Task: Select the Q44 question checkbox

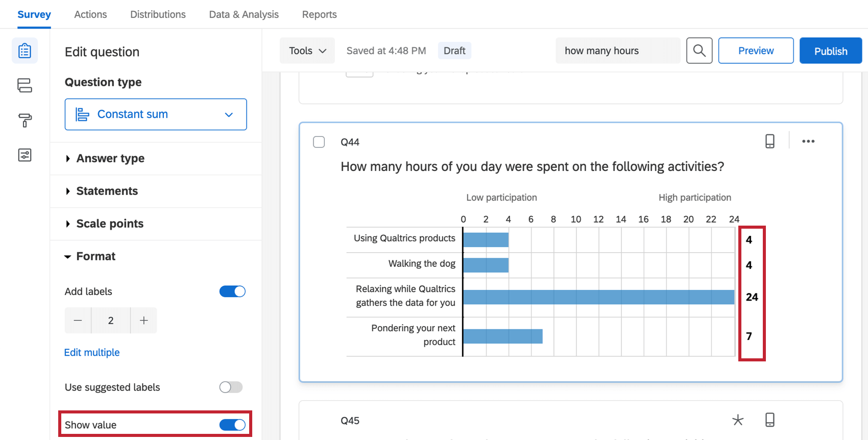Action: [x=319, y=142]
